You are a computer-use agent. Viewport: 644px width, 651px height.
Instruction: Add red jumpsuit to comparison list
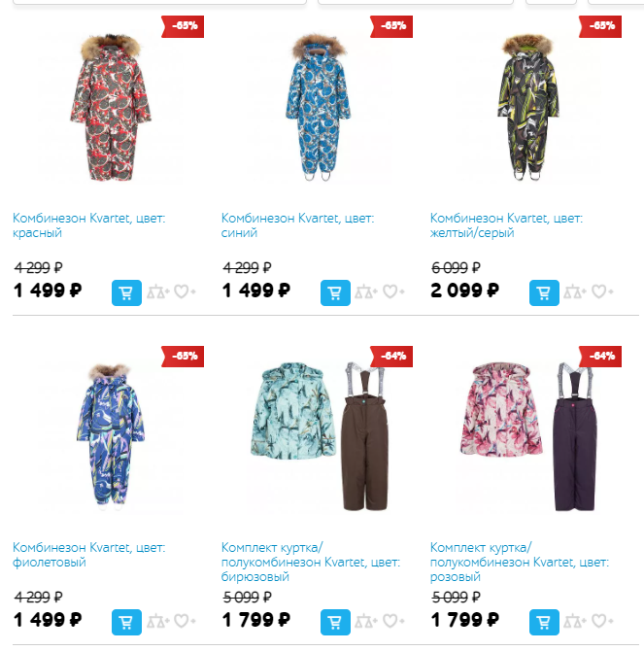[x=157, y=292]
